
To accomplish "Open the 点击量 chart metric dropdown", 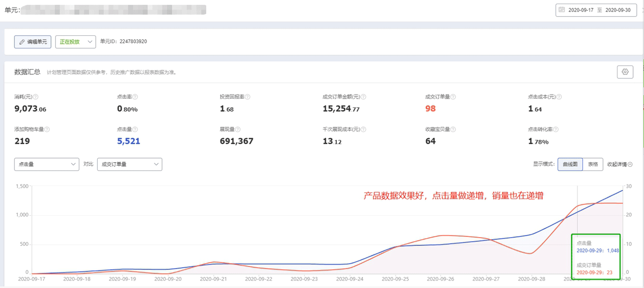I will click(46, 164).
